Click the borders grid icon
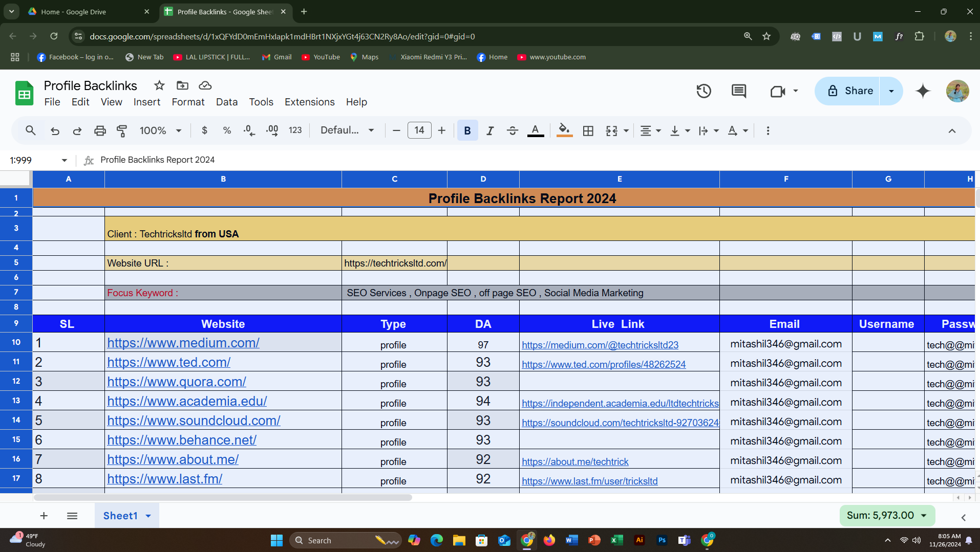980x552 pixels. tap(588, 131)
